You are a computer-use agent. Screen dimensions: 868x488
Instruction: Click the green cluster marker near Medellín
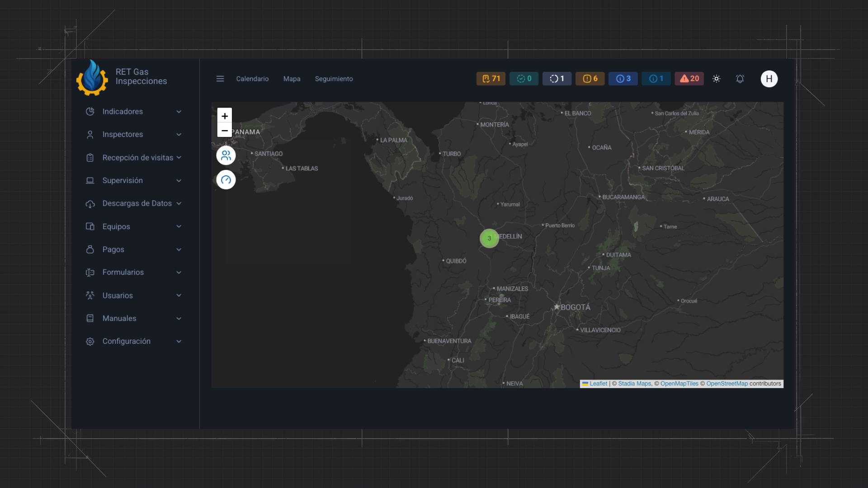pos(489,238)
